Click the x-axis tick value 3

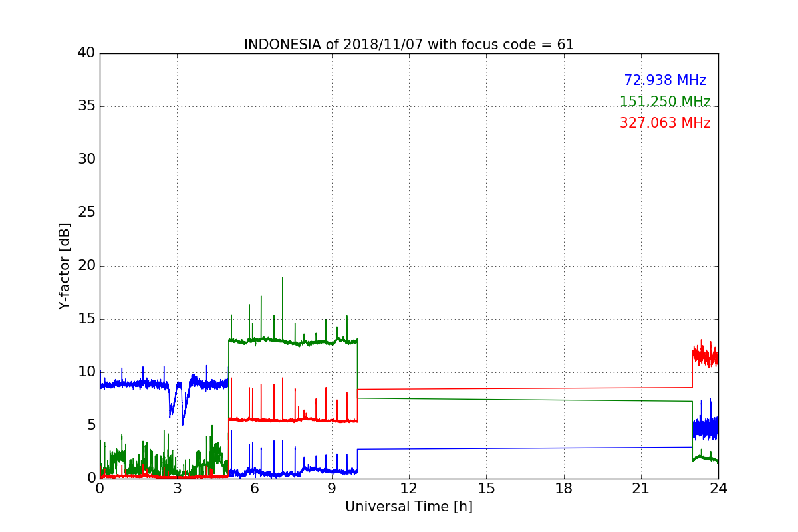(177, 489)
